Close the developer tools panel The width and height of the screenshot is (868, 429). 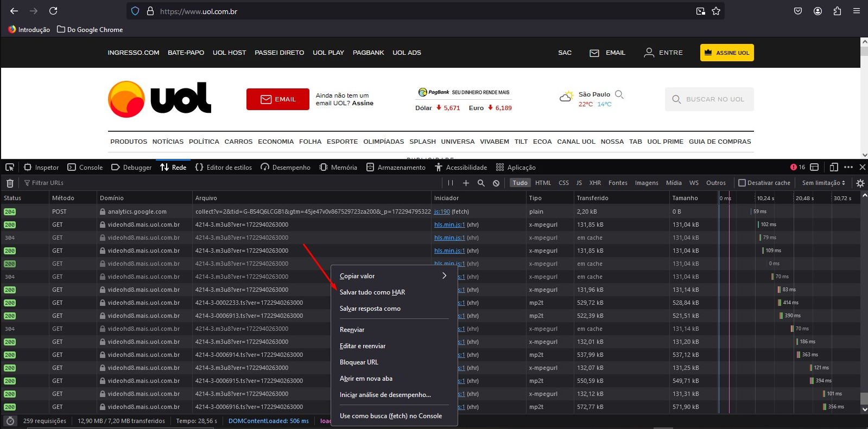pyautogui.click(x=862, y=167)
